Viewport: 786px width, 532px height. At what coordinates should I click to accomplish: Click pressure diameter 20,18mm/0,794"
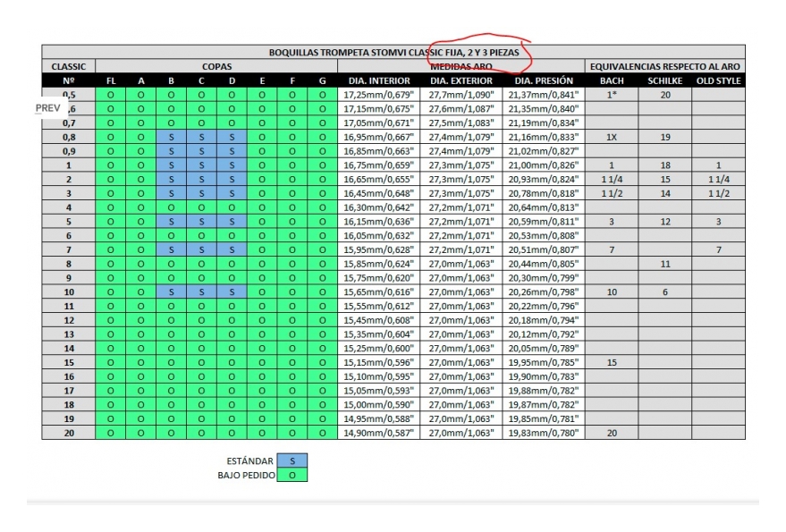click(x=544, y=320)
